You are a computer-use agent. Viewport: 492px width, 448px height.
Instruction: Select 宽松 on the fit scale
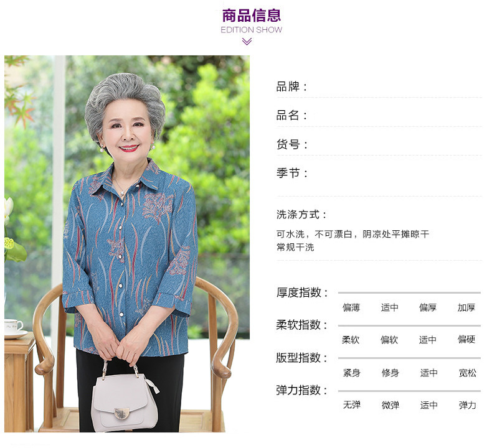pos(468,373)
